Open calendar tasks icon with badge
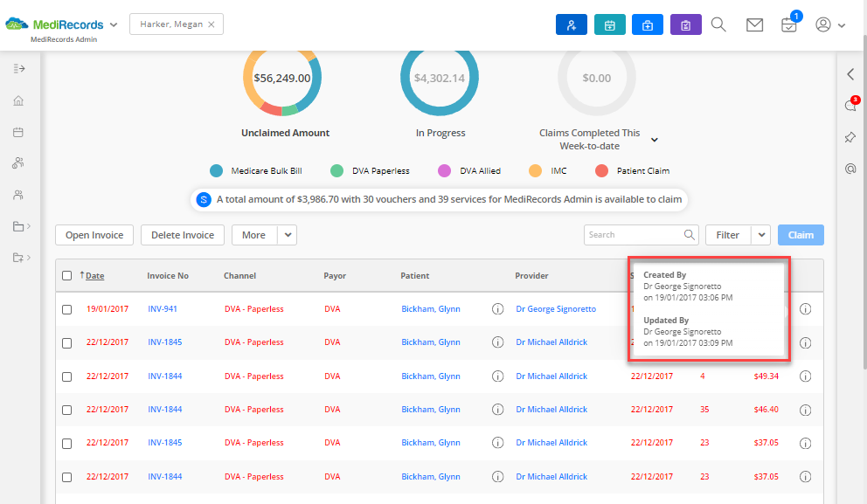The width and height of the screenshot is (867, 504). (789, 24)
